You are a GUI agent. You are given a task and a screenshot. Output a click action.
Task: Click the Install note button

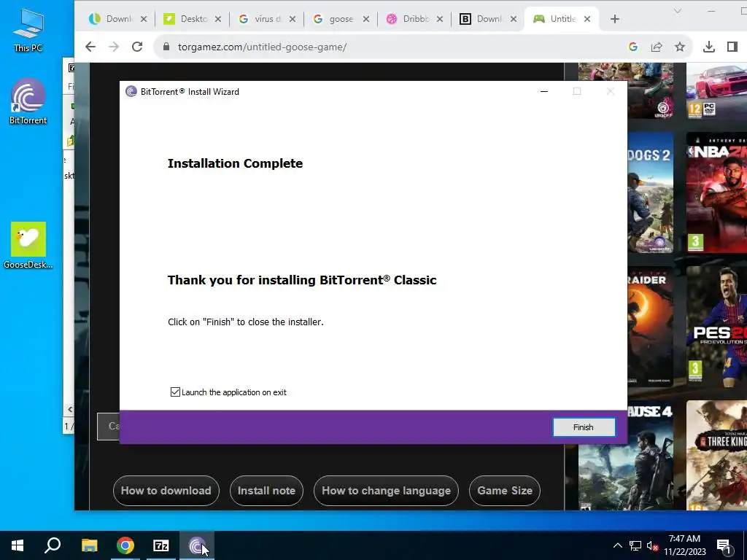click(x=266, y=491)
